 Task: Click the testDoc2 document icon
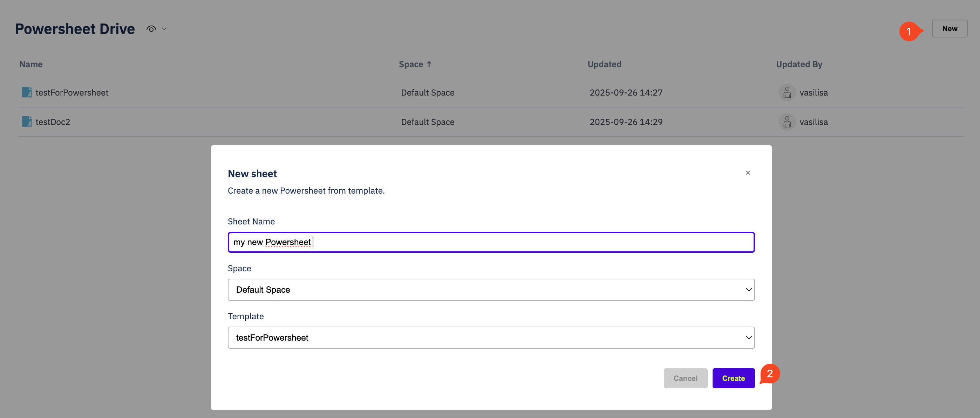[x=27, y=121]
